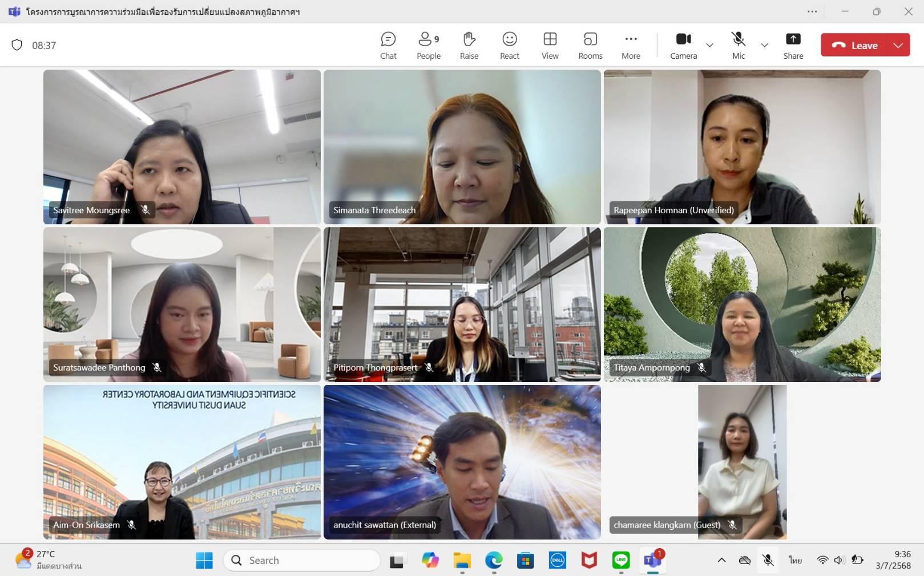Select anuchit sawattan's video tile

[x=462, y=462]
